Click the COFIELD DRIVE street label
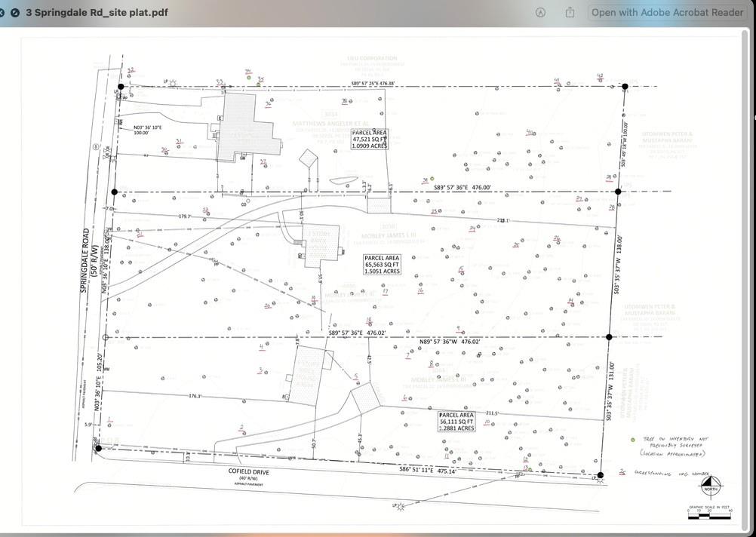The width and height of the screenshot is (756, 537). tap(249, 472)
